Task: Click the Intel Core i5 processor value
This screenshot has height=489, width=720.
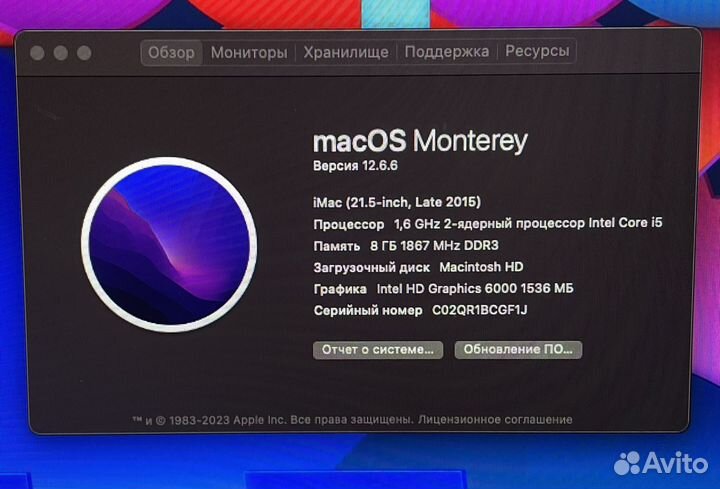Action: (528, 223)
